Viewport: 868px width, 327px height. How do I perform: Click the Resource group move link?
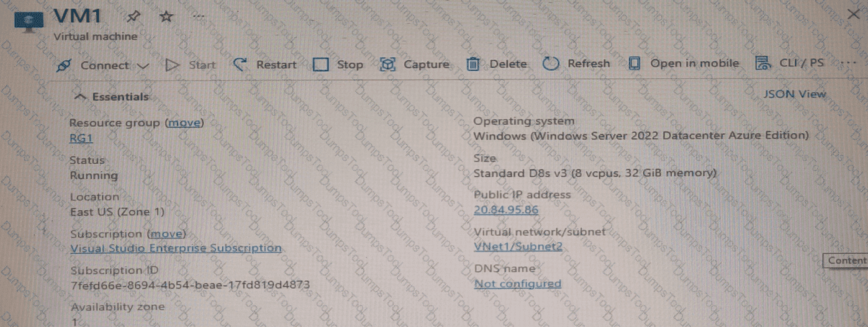point(184,123)
